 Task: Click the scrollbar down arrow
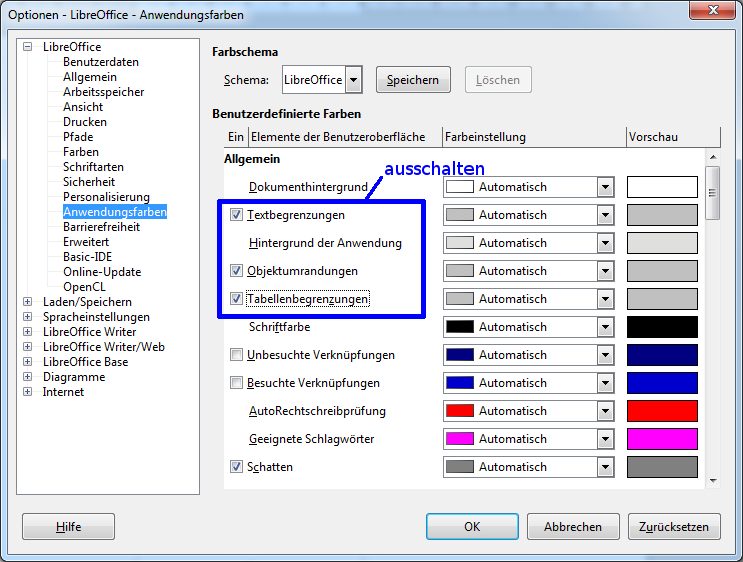[x=713, y=481]
